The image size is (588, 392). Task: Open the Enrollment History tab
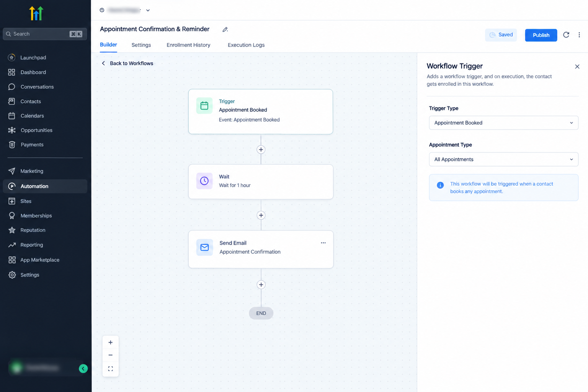[188, 45]
